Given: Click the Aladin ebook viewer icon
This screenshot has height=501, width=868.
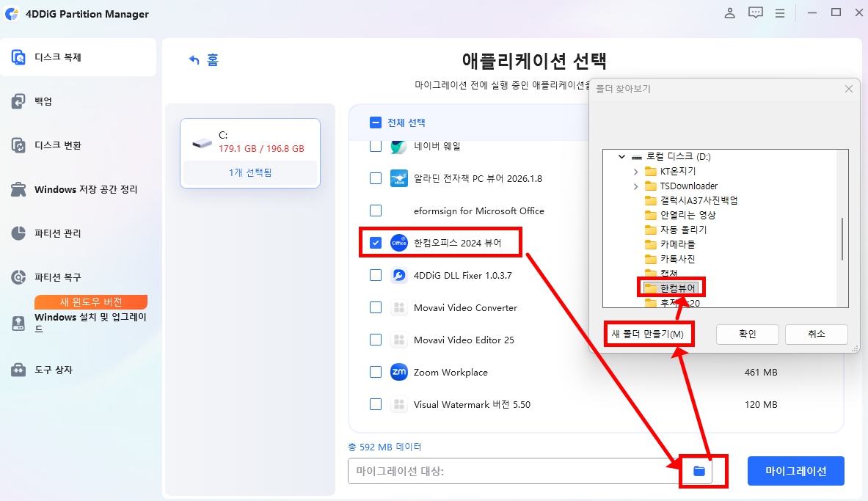Looking at the screenshot, I should pyautogui.click(x=398, y=178).
